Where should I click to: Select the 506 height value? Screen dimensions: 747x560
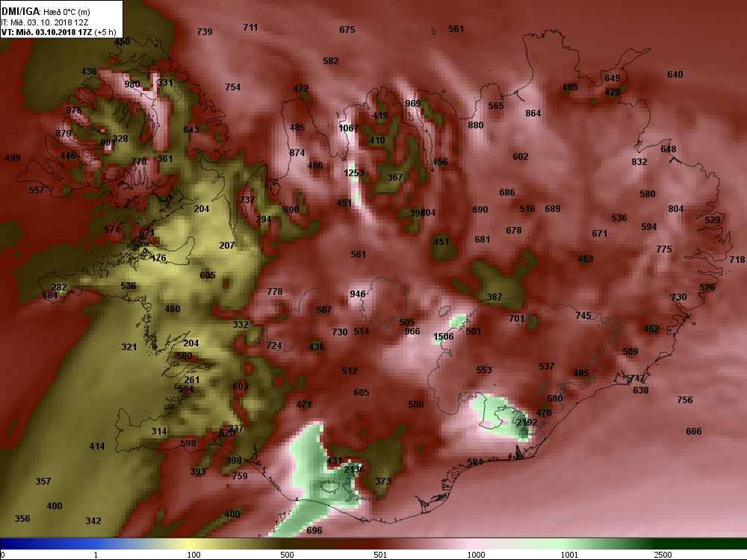[x=416, y=404]
